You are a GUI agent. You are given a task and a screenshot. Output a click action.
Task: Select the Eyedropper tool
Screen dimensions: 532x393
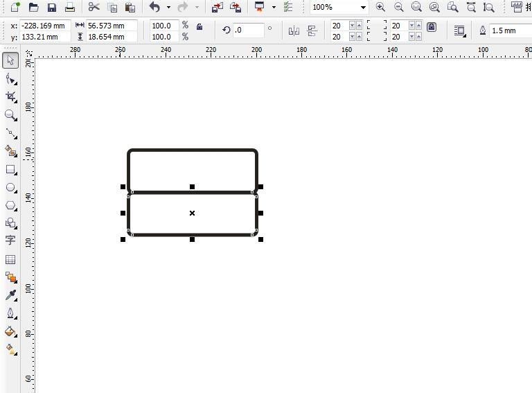(10, 295)
